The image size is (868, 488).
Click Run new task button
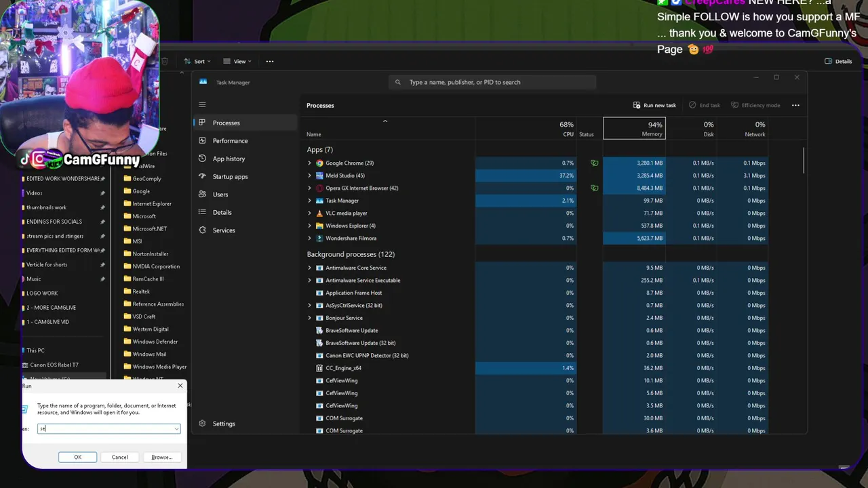pos(654,105)
